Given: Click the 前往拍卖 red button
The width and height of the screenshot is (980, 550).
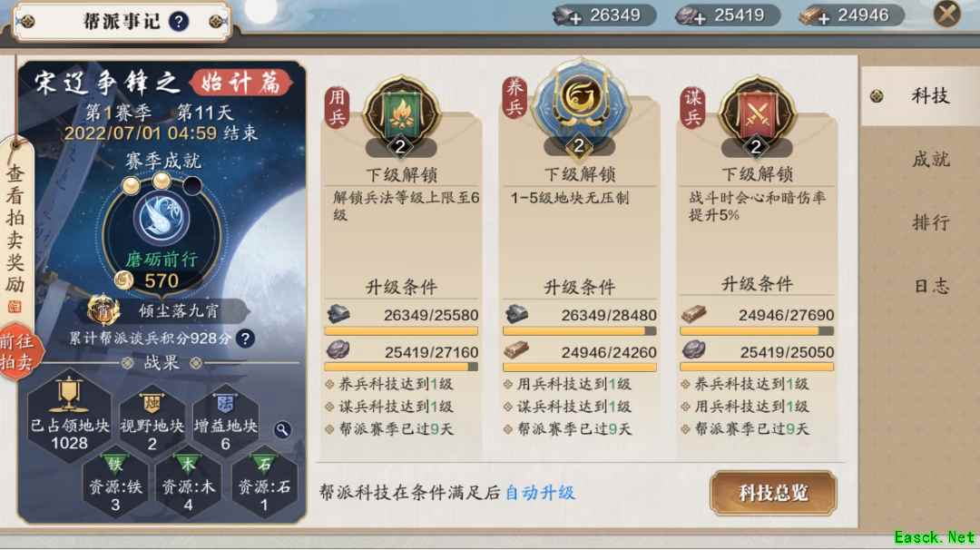Looking at the screenshot, I should [x=19, y=351].
